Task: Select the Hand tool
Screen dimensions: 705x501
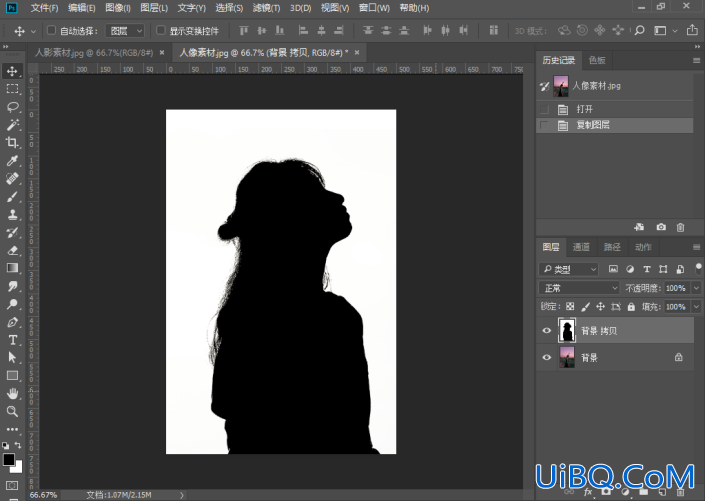Action: [x=12, y=394]
